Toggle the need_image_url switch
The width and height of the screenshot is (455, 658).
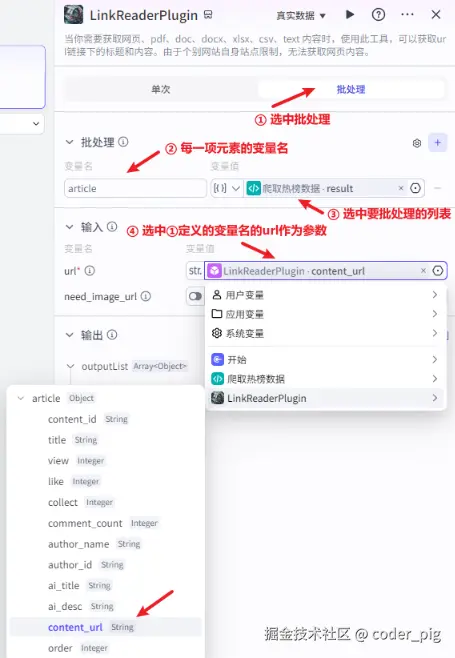[195, 297]
